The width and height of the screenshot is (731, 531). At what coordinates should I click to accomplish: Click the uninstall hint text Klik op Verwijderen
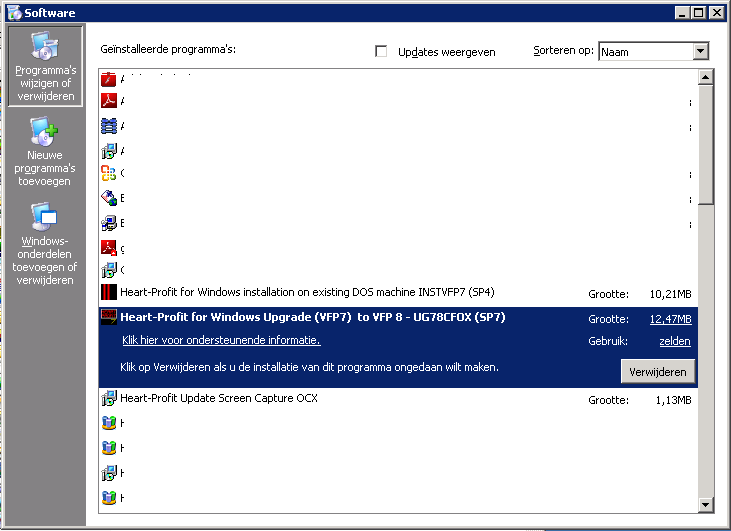click(309, 367)
